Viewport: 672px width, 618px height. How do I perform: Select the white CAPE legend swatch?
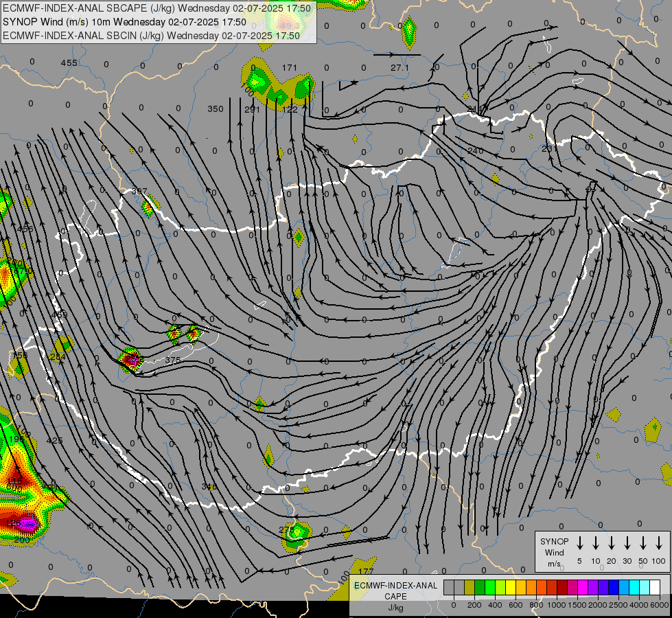(656, 587)
